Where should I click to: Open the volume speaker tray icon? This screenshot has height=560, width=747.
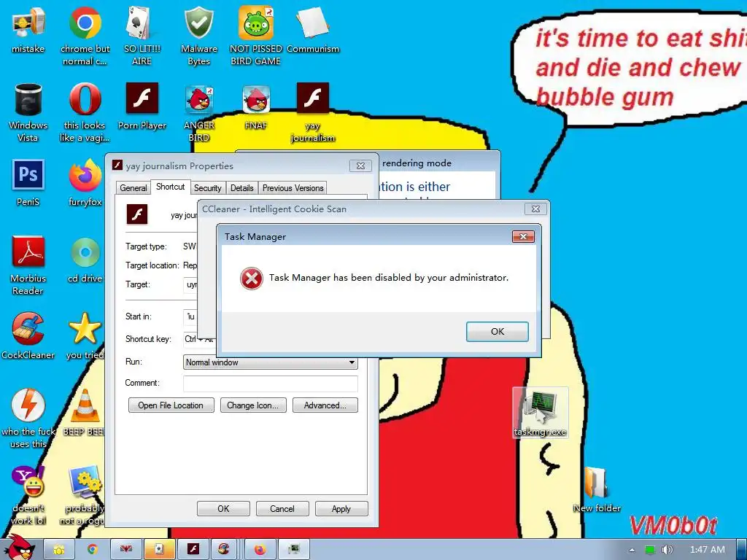(667, 550)
